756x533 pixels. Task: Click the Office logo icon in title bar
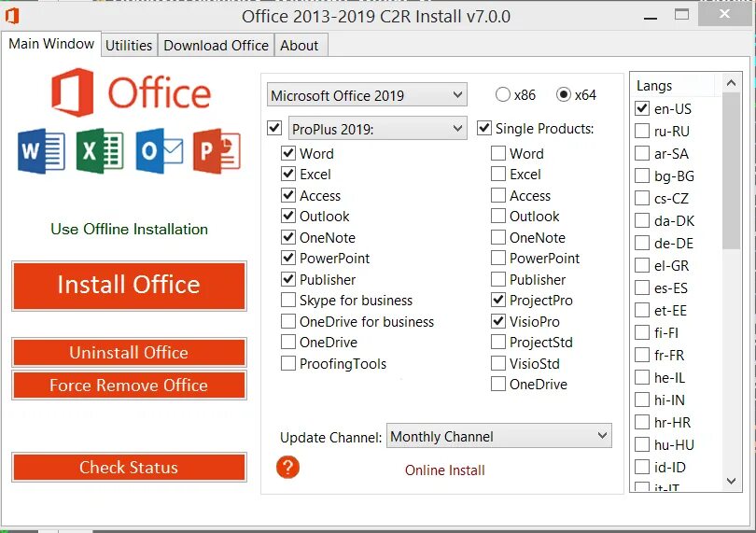[11, 16]
